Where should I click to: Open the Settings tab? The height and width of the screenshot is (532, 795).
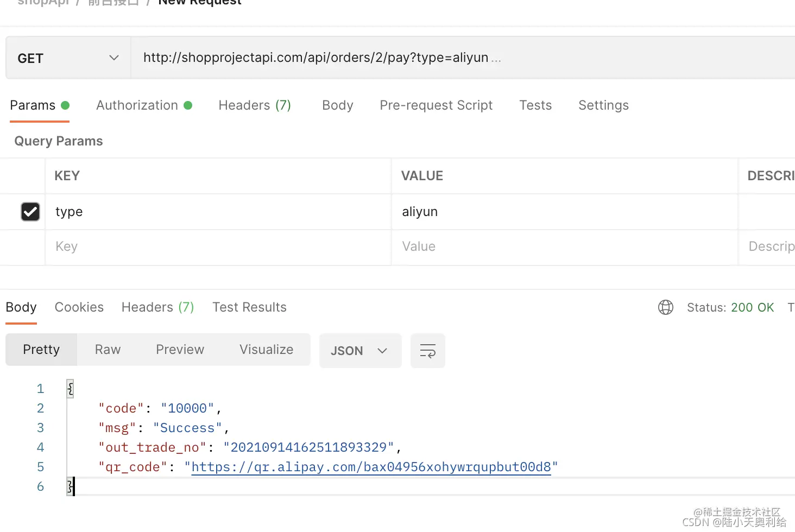[x=603, y=105]
